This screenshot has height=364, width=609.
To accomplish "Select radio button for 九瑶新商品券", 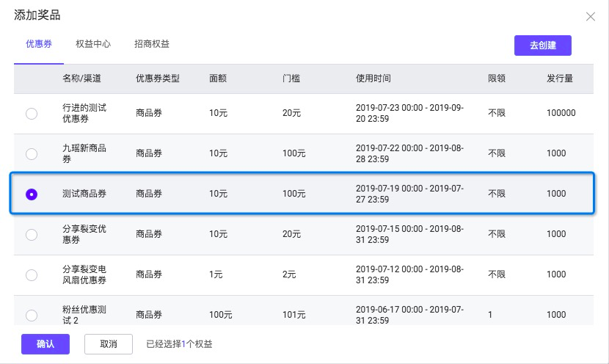I will coord(32,154).
